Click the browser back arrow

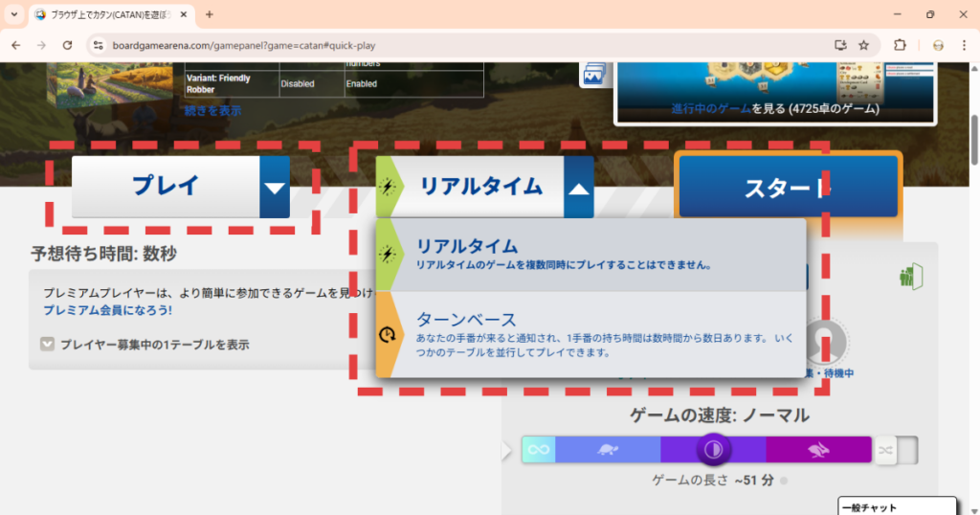click(x=16, y=45)
